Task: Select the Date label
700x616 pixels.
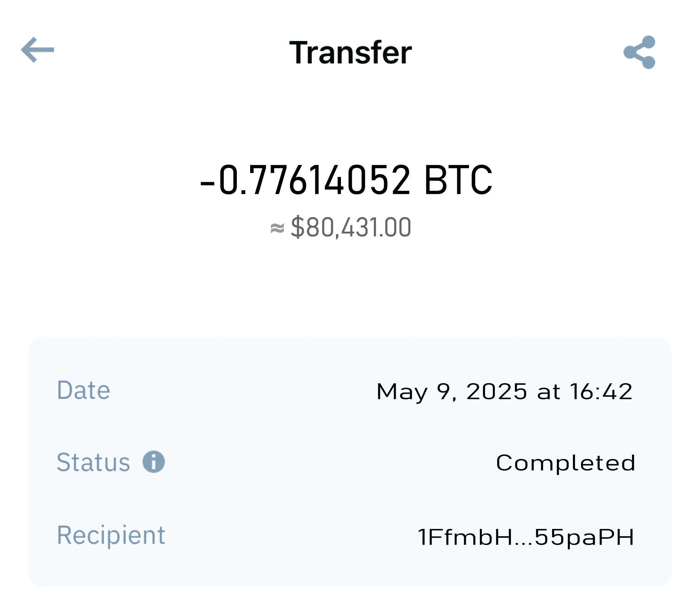Action: 83,390
